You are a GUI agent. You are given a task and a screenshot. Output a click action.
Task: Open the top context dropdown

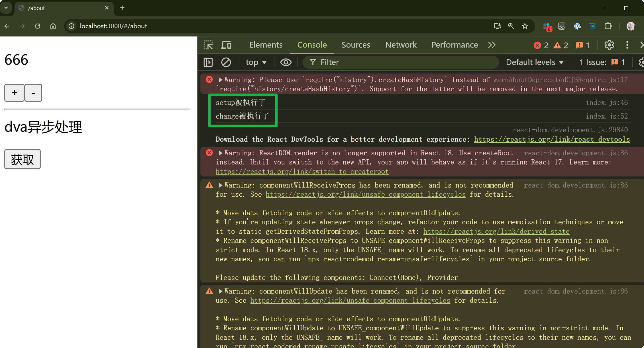click(256, 62)
